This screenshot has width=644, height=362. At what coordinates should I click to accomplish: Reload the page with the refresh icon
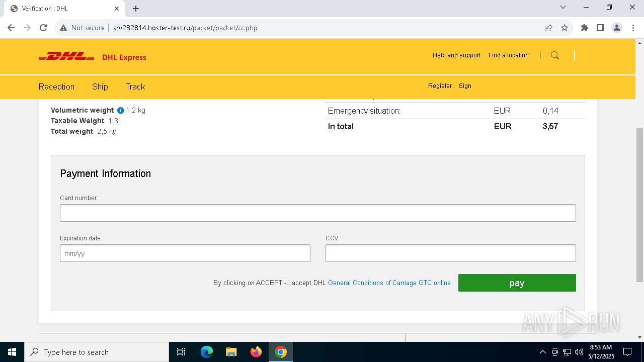(x=43, y=28)
